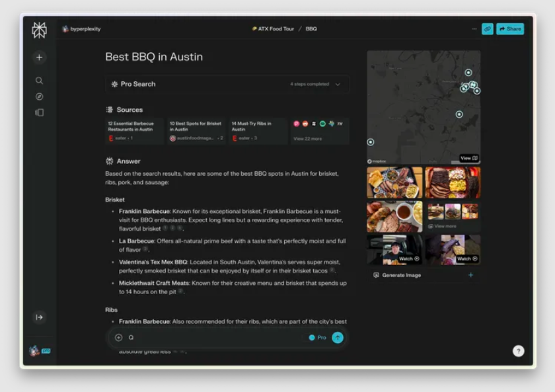Open the brisket and sides photo thumbnail

[453, 182]
